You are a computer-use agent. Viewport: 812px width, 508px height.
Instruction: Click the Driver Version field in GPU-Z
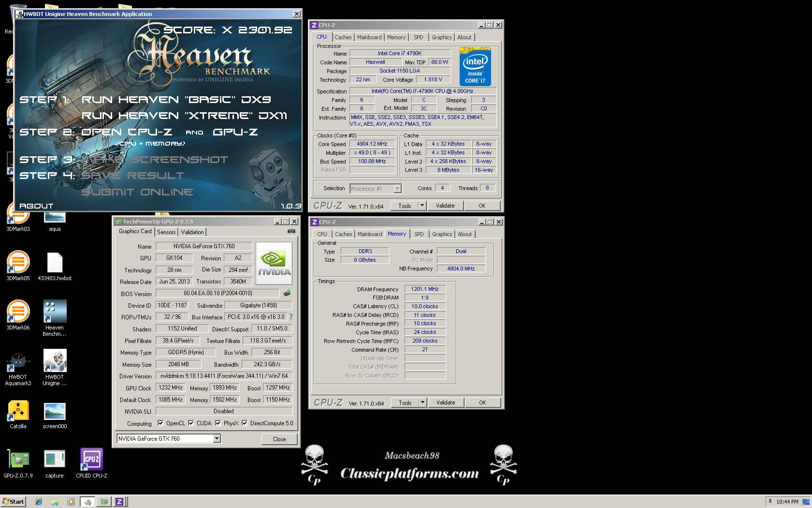[x=224, y=376]
